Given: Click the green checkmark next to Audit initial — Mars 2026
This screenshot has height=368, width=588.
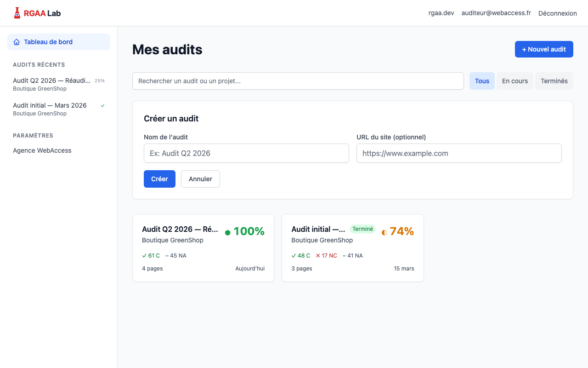Looking at the screenshot, I should [102, 105].
